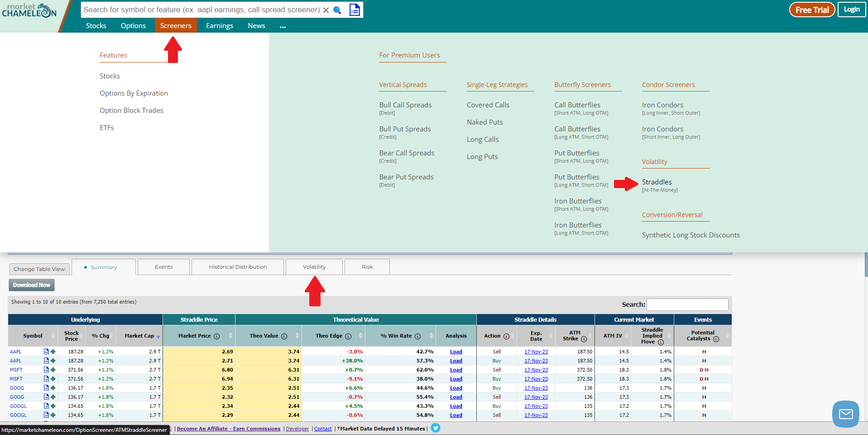This screenshot has width=868, height=435.
Task: Clear the search box using the X icon
Action: (326, 10)
